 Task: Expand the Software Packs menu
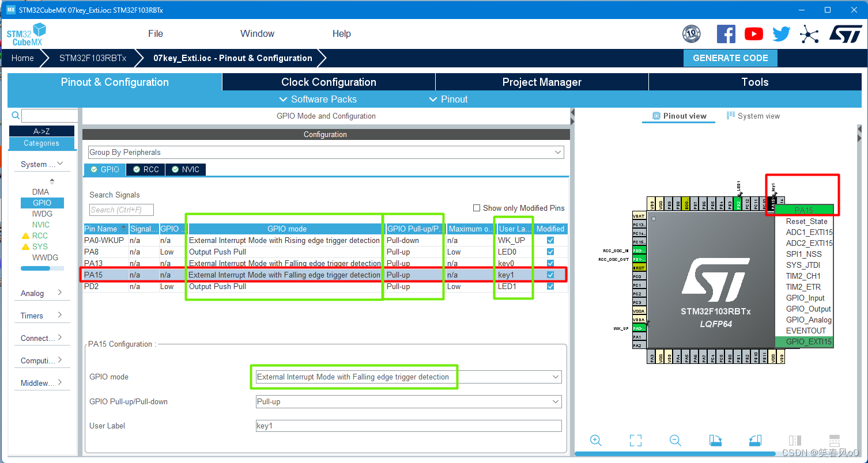point(318,99)
